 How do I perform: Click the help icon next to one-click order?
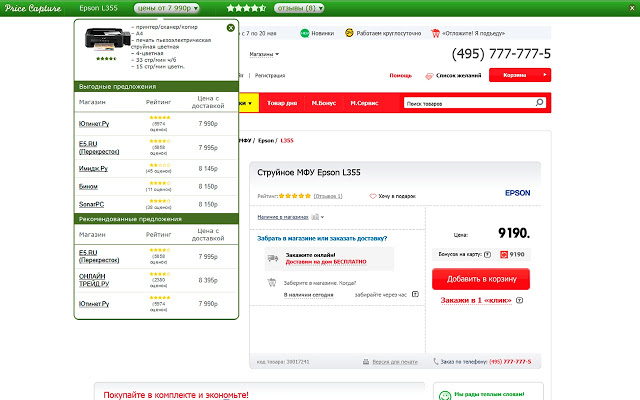coord(519,300)
